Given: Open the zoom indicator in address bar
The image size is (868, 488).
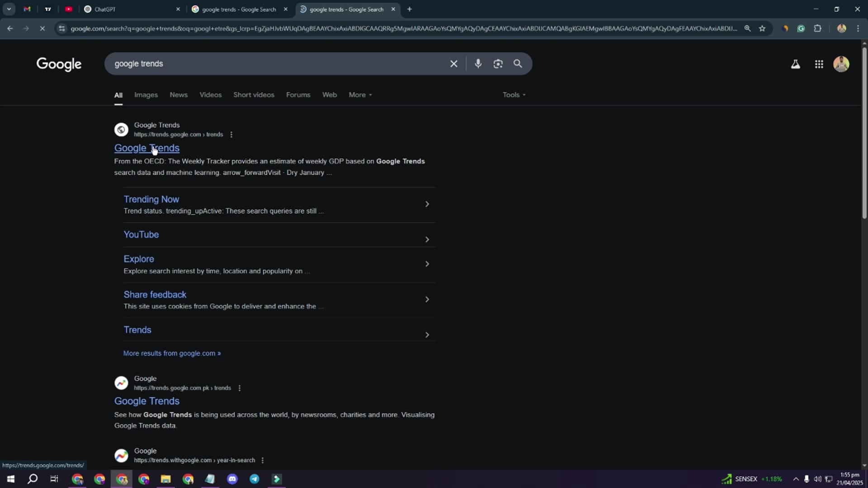Looking at the screenshot, I should pyautogui.click(x=747, y=28).
